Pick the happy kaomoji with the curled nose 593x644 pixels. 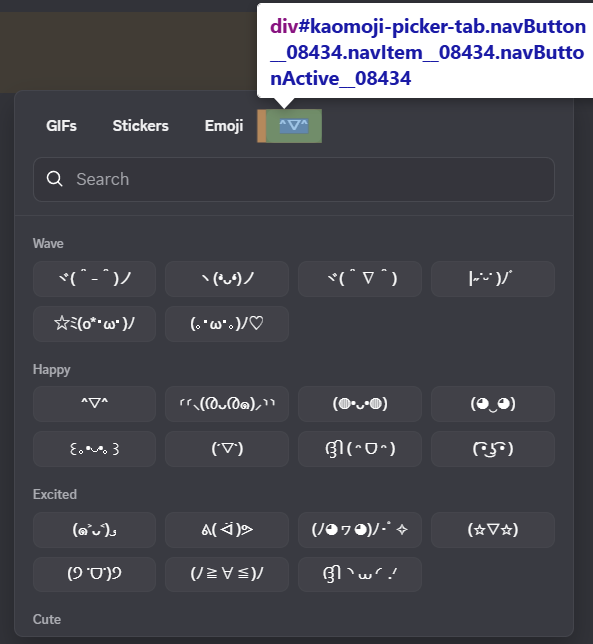pyautogui.click(x=493, y=449)
